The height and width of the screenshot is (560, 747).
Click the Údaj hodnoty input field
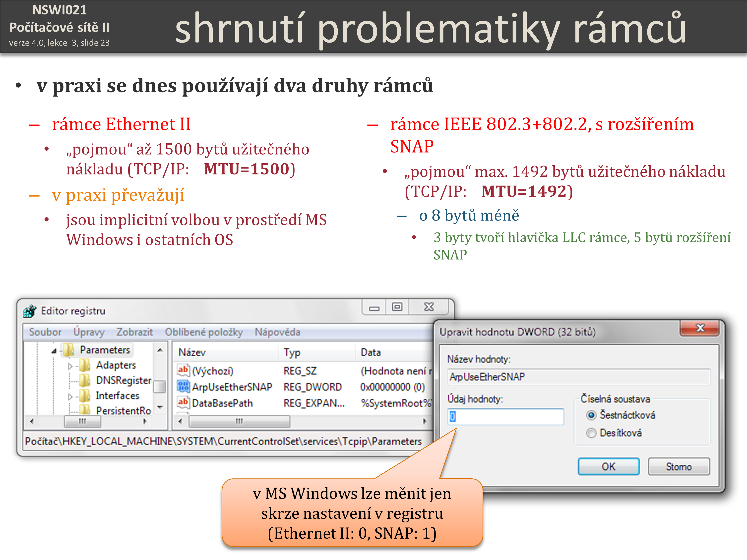coord(505,417)
